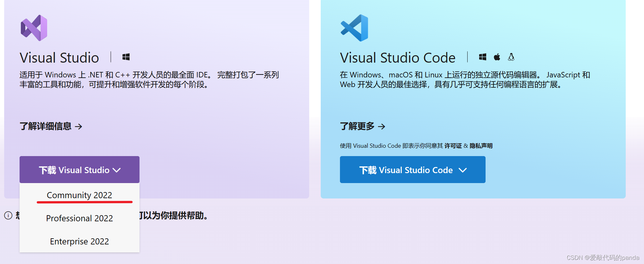The image size is (644, 264).
Task: Open the 隐私声明 privacy statement link
Action: [481, 146]
